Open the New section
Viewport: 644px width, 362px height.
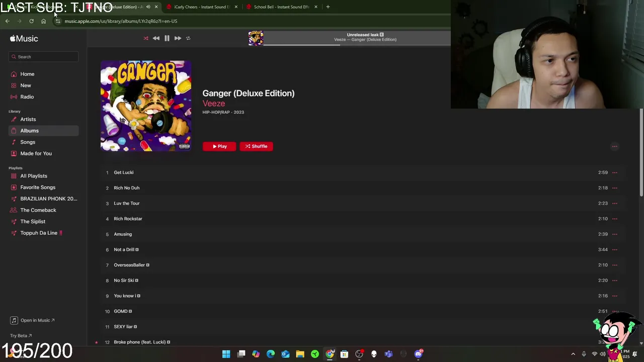pos(26,85)
